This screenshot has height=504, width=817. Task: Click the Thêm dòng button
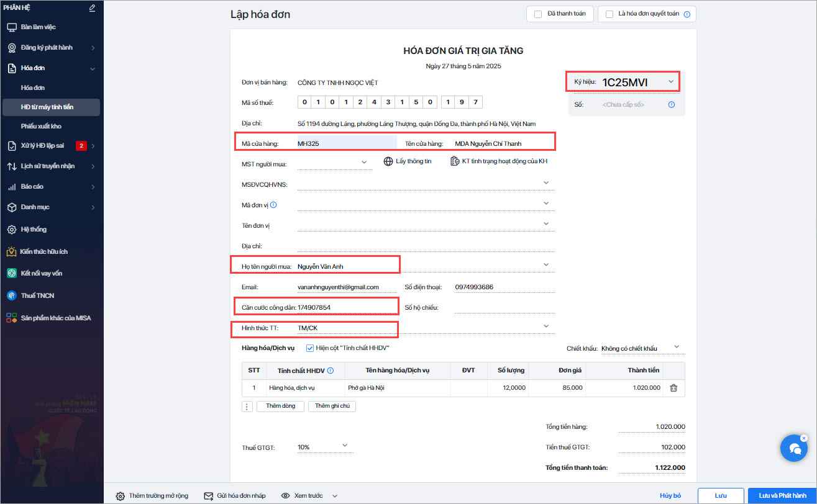[x=280, y=406]
